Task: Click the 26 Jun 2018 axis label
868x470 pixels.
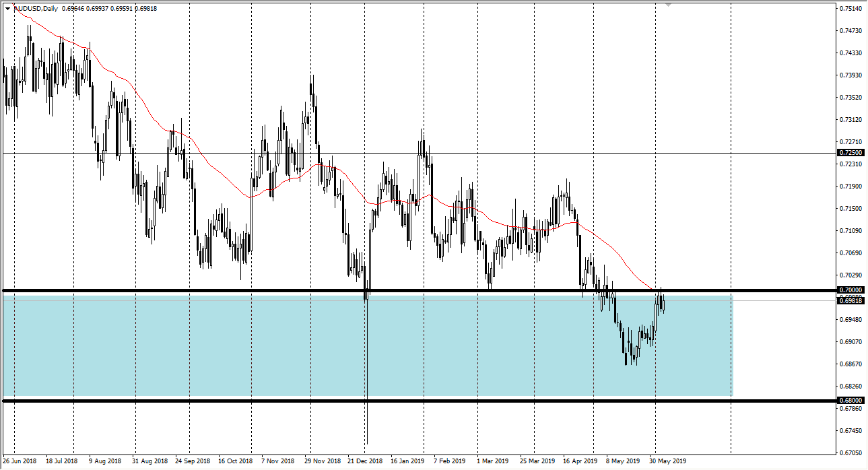Action: coord(22,462)
